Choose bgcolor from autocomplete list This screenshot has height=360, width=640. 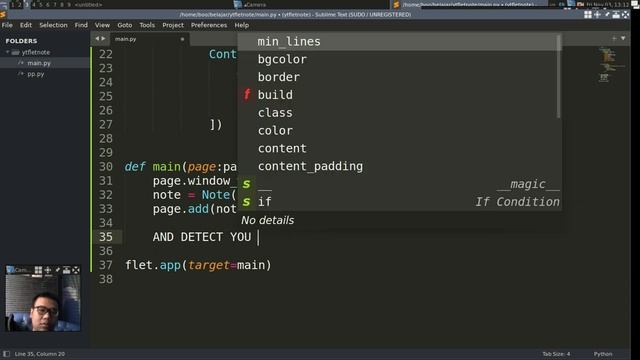399,59
